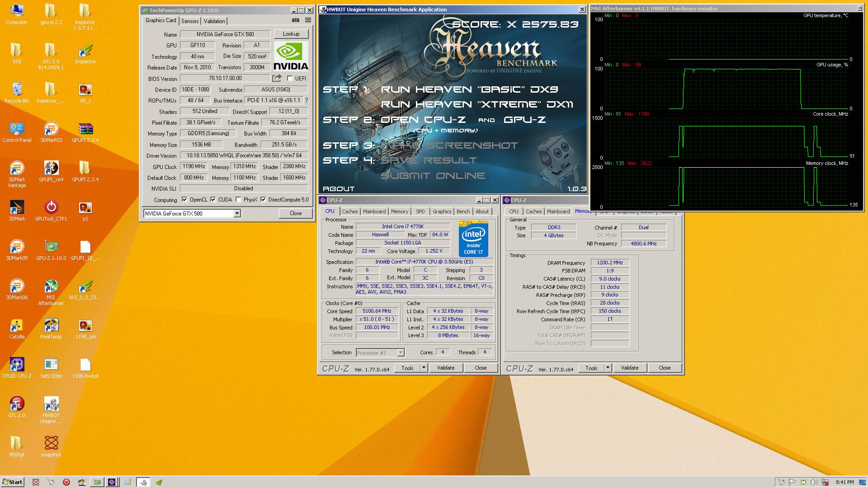This screenshot has width=868, height=488.
Task: Launch MSI Afterburner desktop shortcut
Action: click(51, 292)
